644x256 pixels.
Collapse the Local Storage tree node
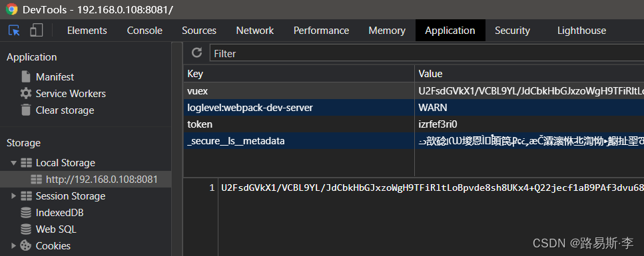13,163
